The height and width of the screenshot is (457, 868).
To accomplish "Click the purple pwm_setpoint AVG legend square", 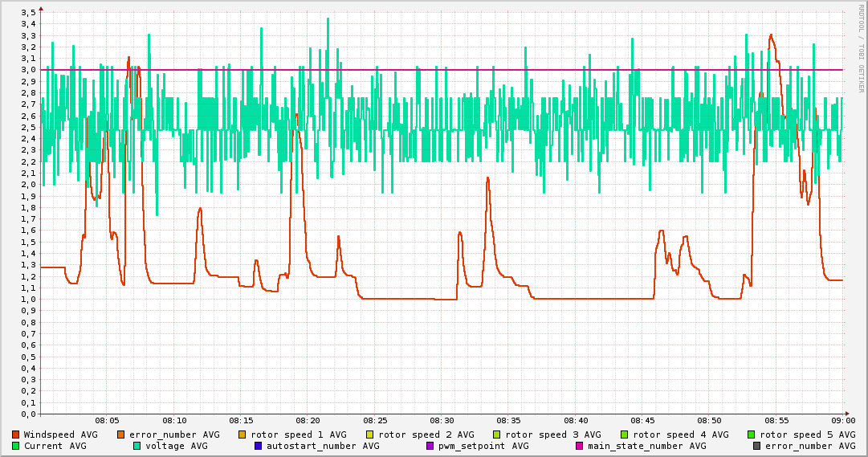I will (430, 446).
